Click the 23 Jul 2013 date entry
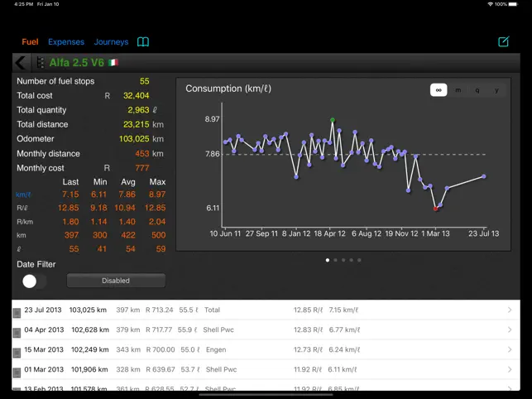Screen dimensions: 532x399 (43, 310)
